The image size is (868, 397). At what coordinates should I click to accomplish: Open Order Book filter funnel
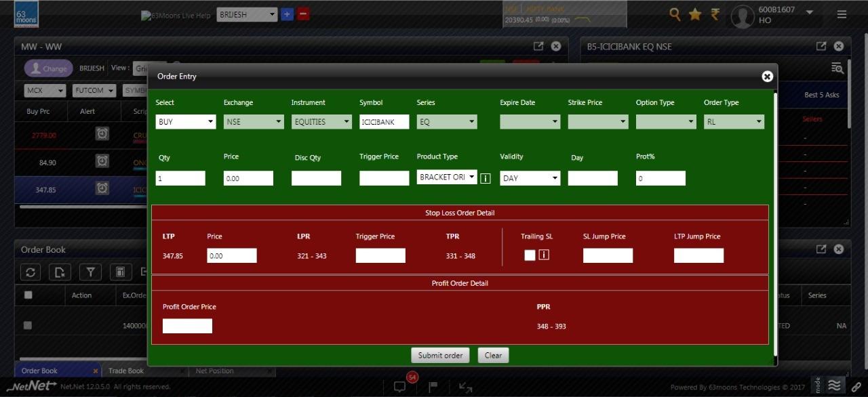pos(90,272)
